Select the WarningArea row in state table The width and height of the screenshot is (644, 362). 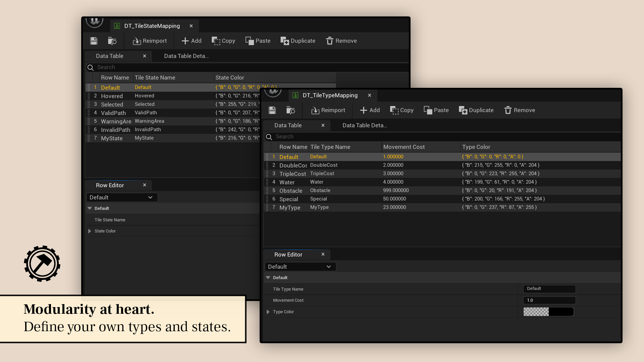tap(116, 121)
